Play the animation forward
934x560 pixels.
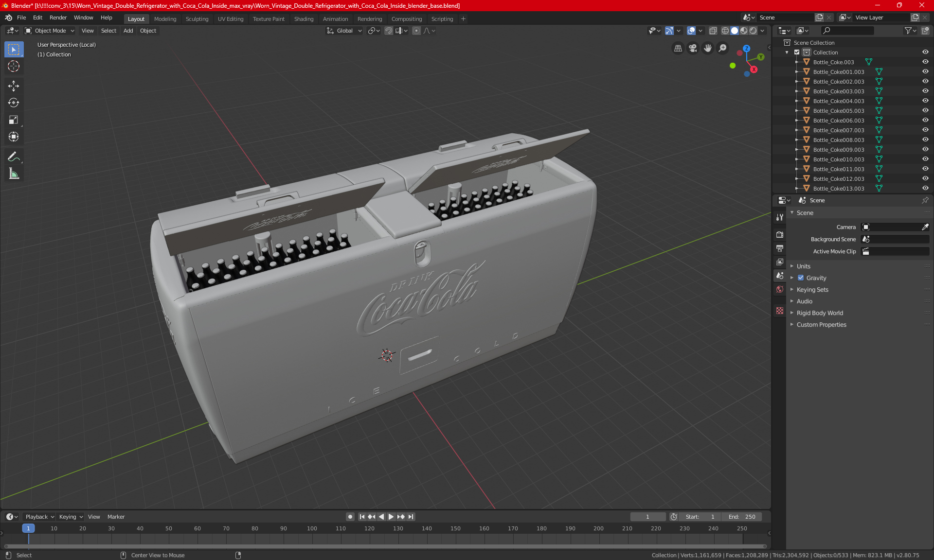391,517
